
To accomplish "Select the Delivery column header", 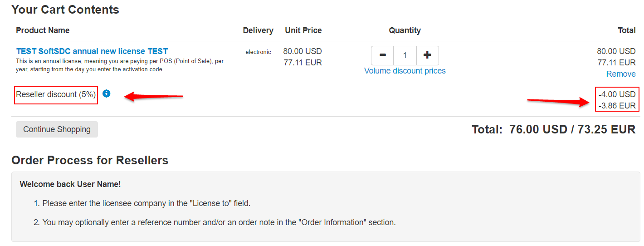I will (258, 30).
